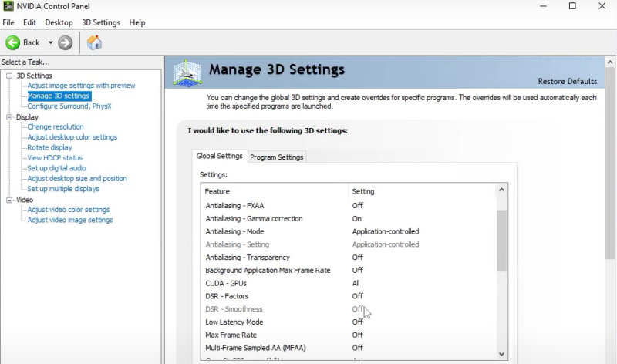Open the Help menu
This screenshot has width=617, height=364.
[137, 22]
